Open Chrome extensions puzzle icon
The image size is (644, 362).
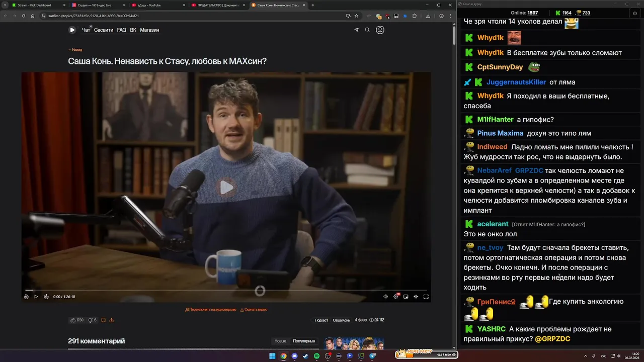pyautogui.click(x=415, y=16)
